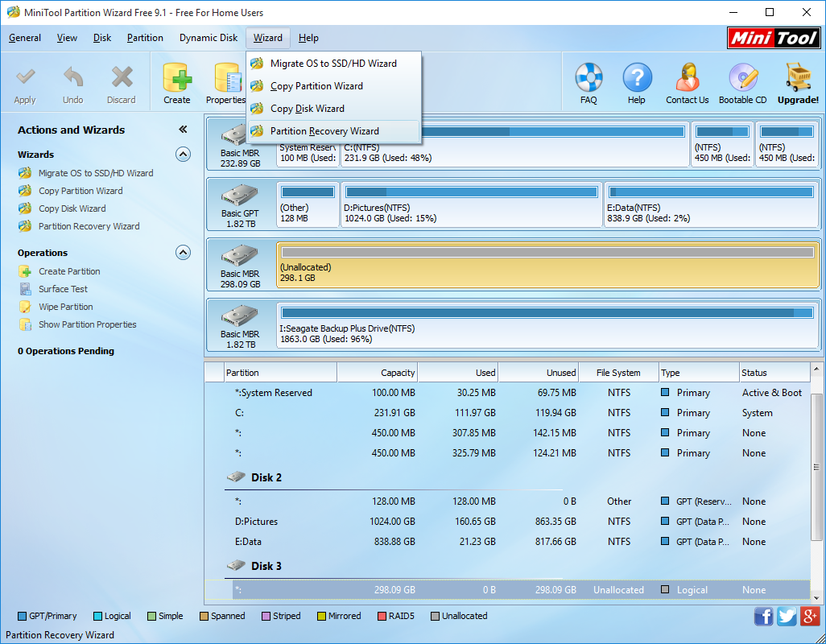Select the D:Pictures row in the list

507,522
